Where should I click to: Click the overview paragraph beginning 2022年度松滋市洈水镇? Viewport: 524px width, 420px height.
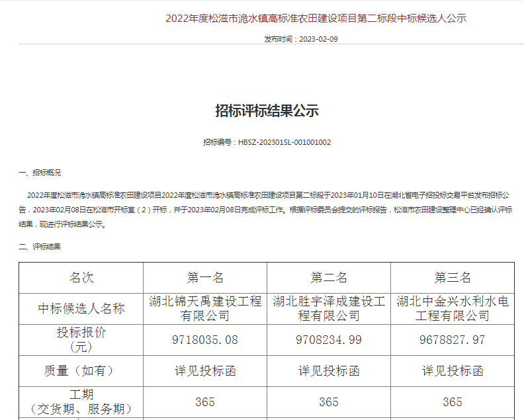pos(265,210)
